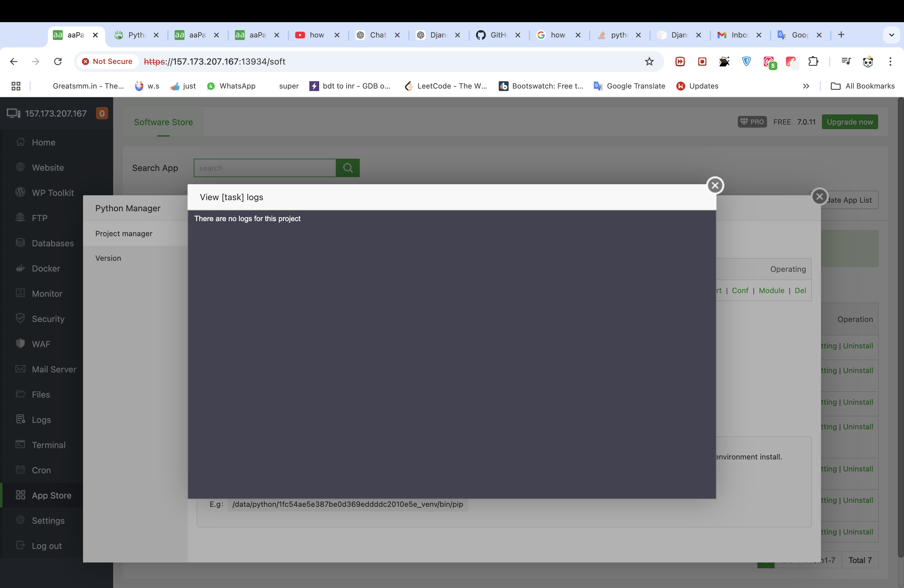Open Chrome three-dot menu
The image size is (904, 588).
[890, 62]
